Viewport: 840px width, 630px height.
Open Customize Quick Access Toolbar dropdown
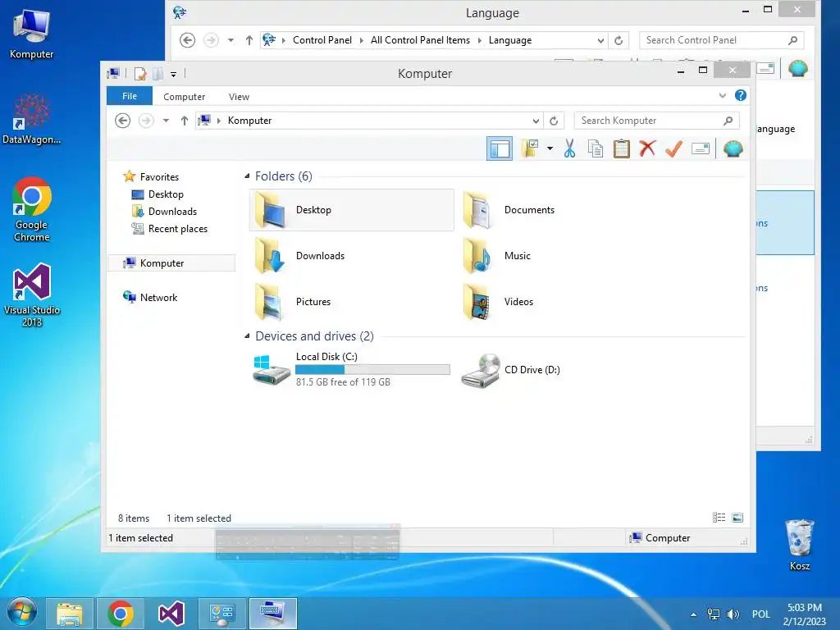coord(174,75)
